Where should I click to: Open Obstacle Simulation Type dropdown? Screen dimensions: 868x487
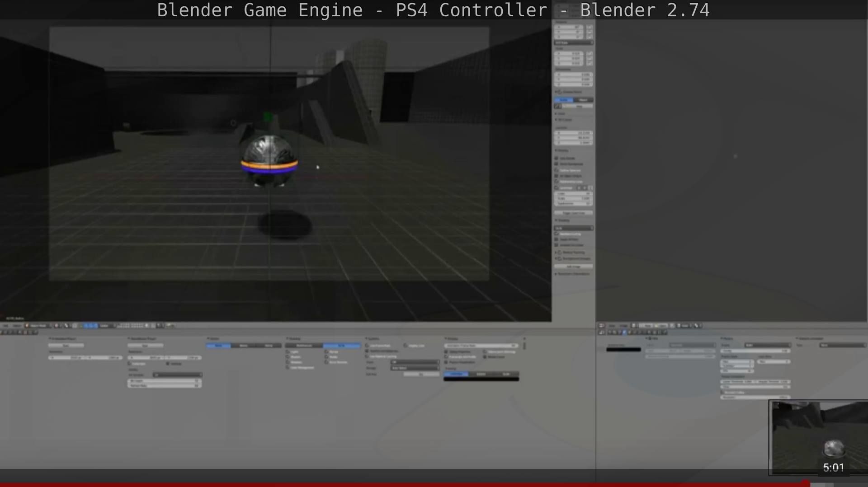tap(843, 345)
